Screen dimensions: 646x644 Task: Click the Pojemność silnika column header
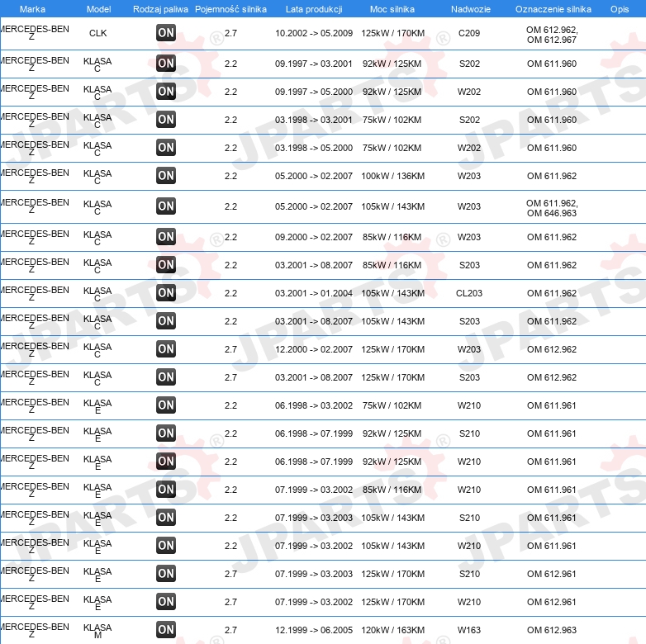pos(230,9)
